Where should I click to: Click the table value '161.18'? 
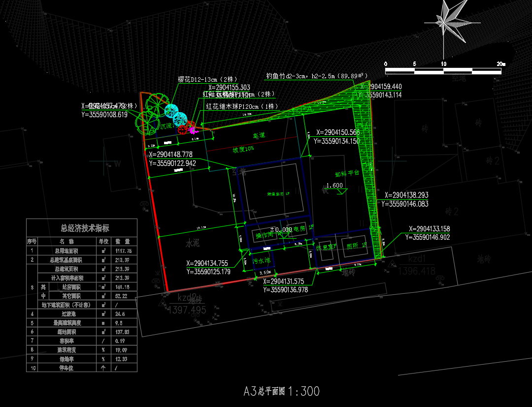point(122,287)
